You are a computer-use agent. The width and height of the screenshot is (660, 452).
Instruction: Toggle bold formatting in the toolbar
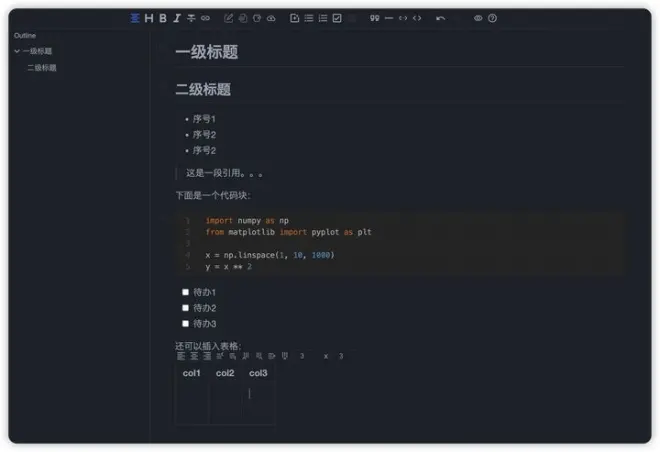tap(163, 18)
